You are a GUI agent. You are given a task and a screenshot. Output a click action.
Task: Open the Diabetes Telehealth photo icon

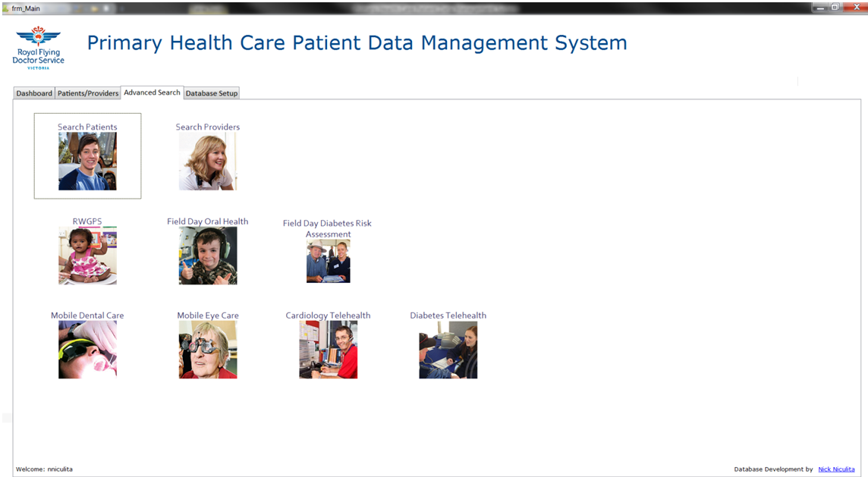448,350
